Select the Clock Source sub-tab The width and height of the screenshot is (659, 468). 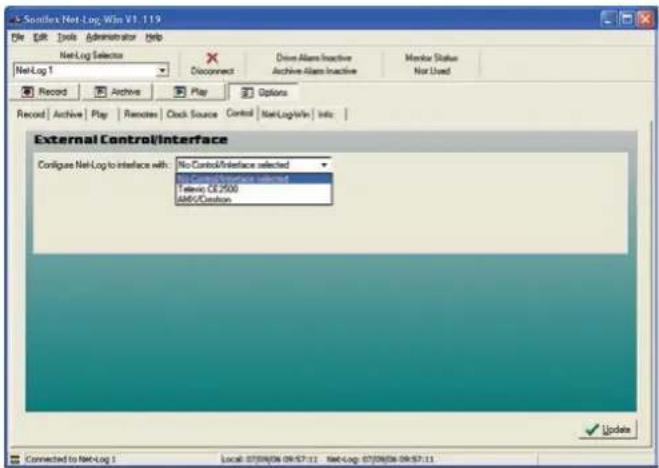click(x=192, y=114)
